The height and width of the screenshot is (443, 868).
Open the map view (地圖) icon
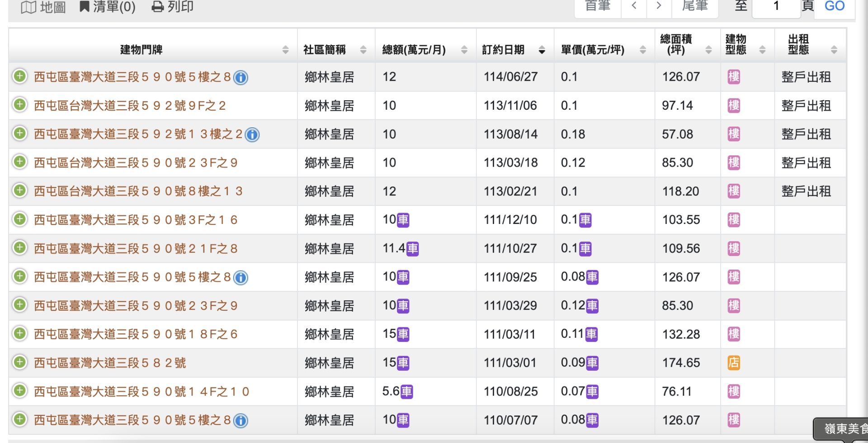(43, 7)
